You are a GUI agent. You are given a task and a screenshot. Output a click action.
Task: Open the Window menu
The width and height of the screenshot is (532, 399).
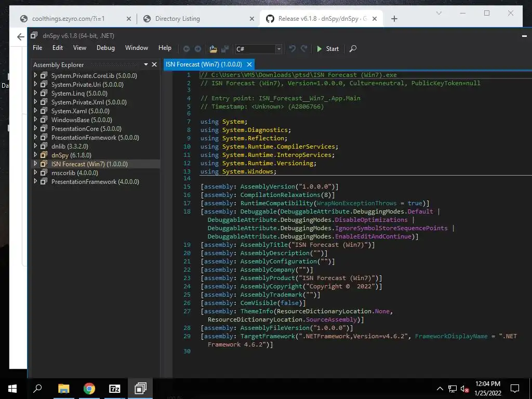click(x=137, y=48)
